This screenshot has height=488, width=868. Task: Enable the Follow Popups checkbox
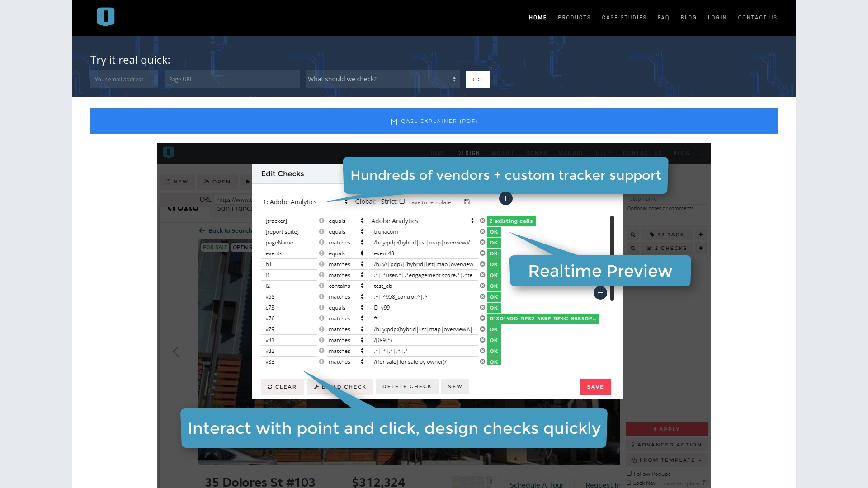(x=629, y=474)
